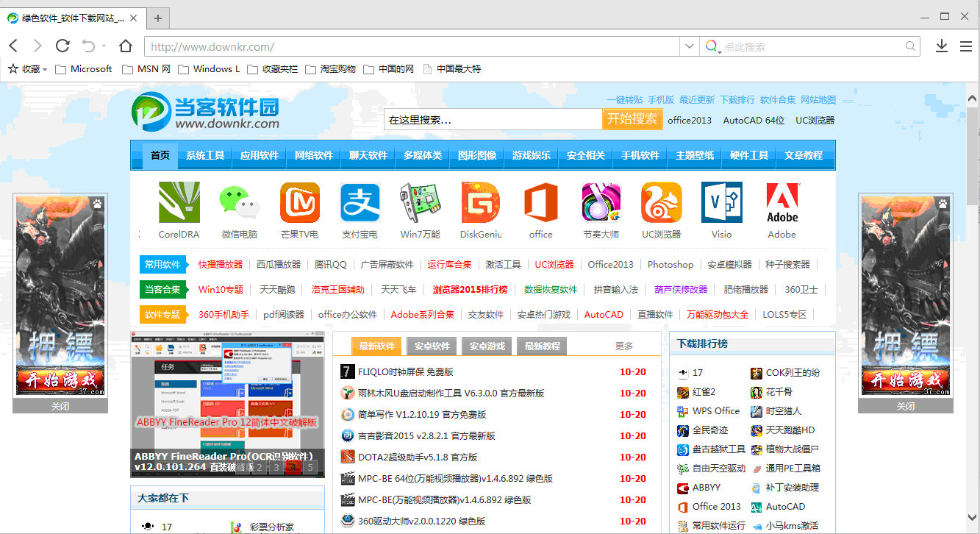Open the 淘宝购物 bookmarks folder
Viewport: 980px width, 534px height.
[x=330, y=69]
